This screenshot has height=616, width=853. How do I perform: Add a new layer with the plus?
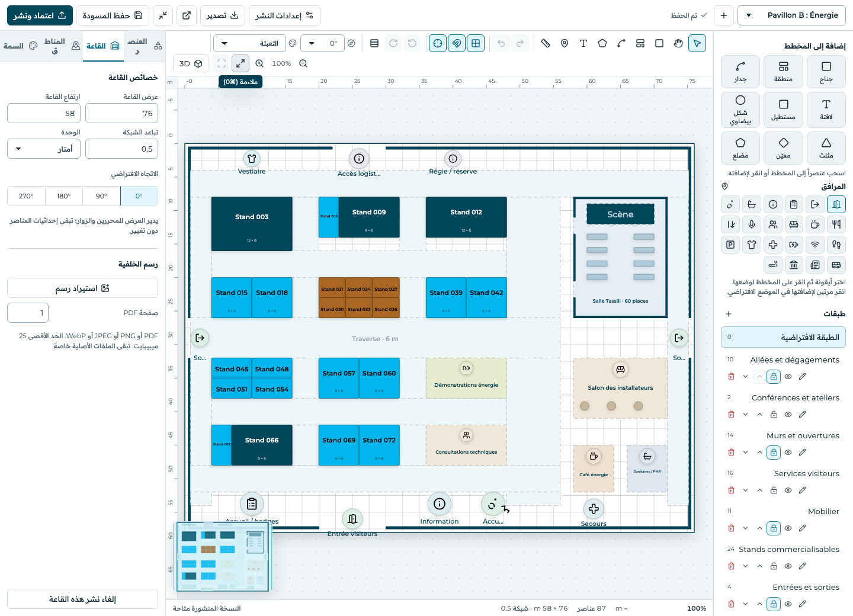click(x=729, y=314)
